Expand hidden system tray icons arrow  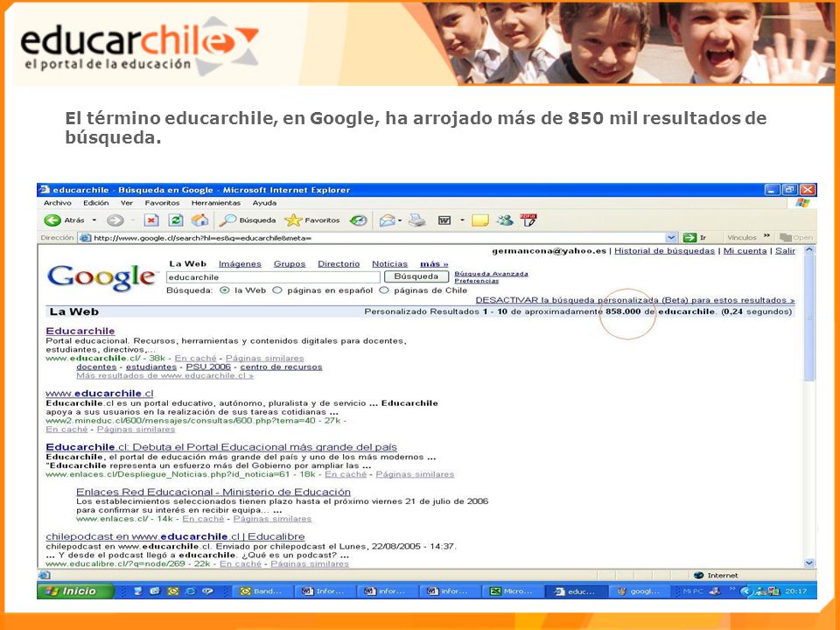point(745,591)
